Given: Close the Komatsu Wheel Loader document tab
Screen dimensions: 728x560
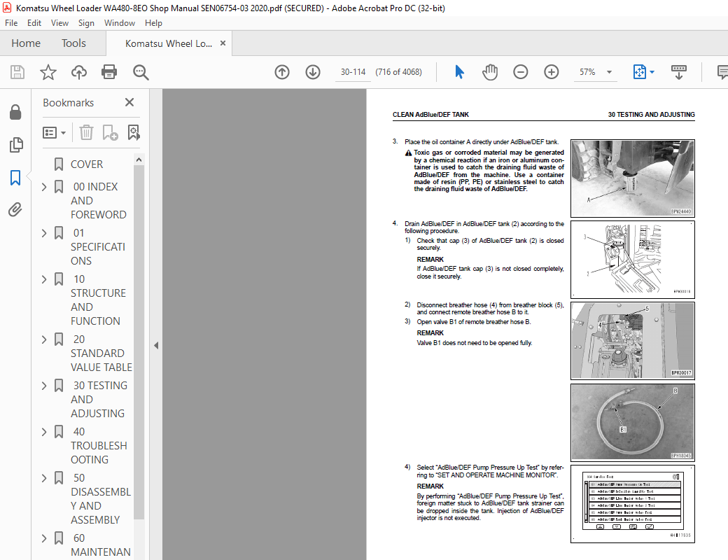Looking at the screenshot, I should pyautogui.click(x=223, y=43).
